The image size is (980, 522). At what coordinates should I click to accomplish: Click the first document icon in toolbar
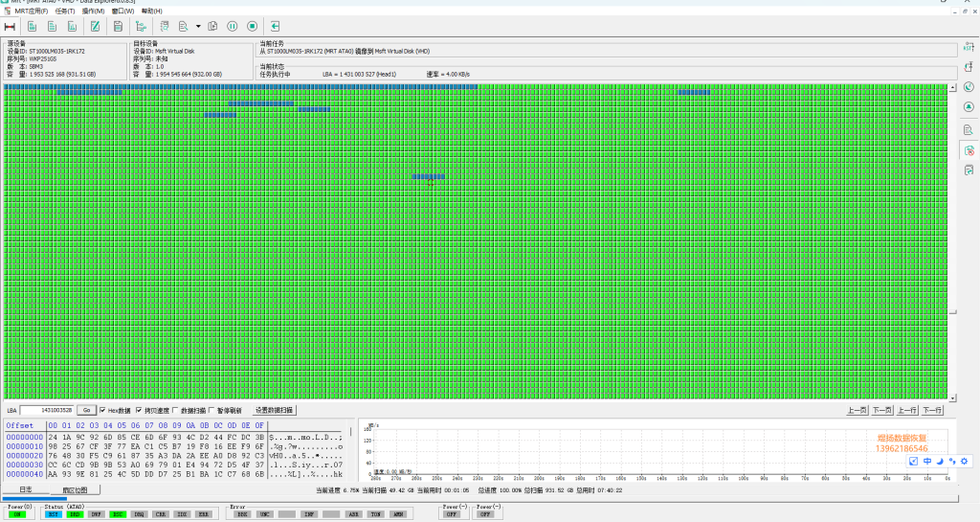coord(32,26)
